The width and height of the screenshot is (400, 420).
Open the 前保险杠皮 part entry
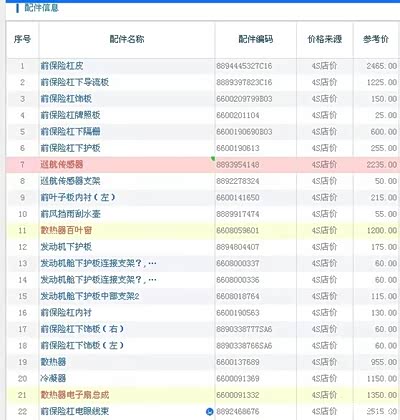coord(62,66)
